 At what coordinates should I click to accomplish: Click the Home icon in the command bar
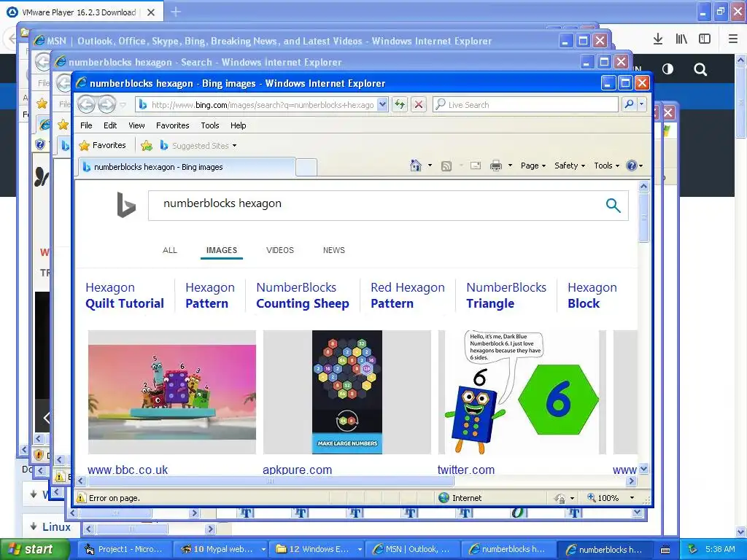[x=416, y=166]
